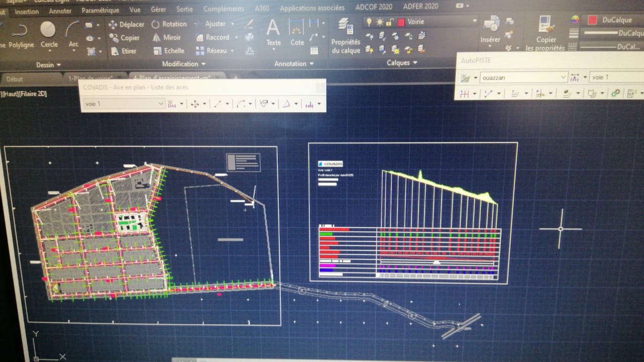Toggle the Voirie layer light bulb
Screen dimensions: 644x362
pyautogui.click(x=369, y=22)
